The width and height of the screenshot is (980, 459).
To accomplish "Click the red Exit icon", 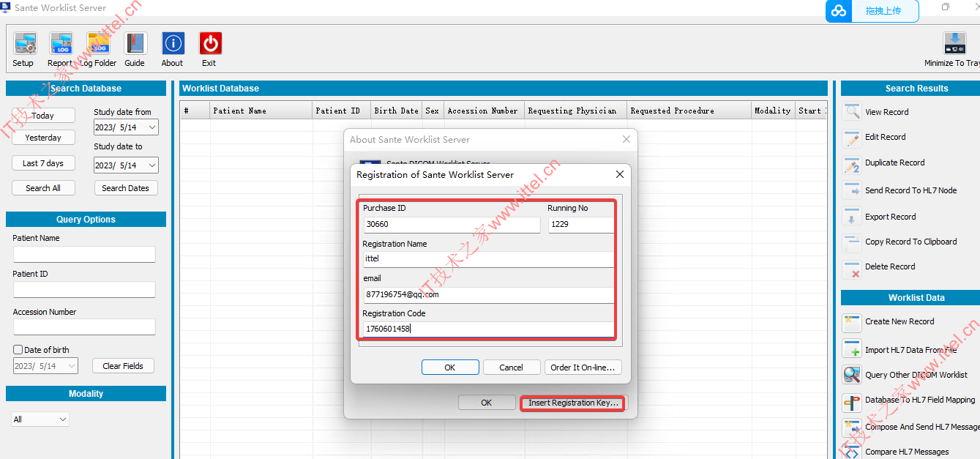I will [x=210, y=45].
